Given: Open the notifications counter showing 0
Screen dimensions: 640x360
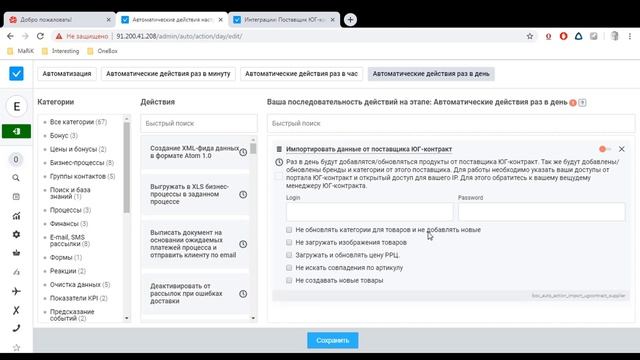Looking at the screenshot, I should click(x=16, y=160).
